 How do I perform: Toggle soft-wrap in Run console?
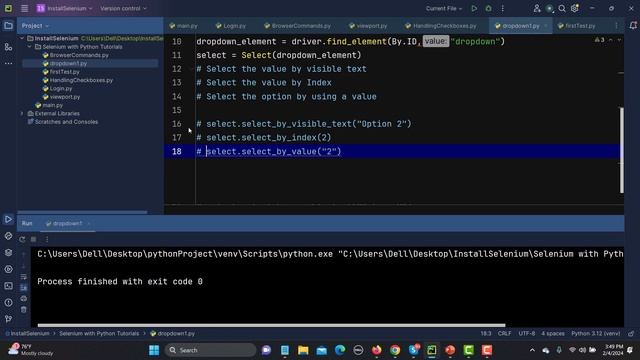click(x=24, y=277)
